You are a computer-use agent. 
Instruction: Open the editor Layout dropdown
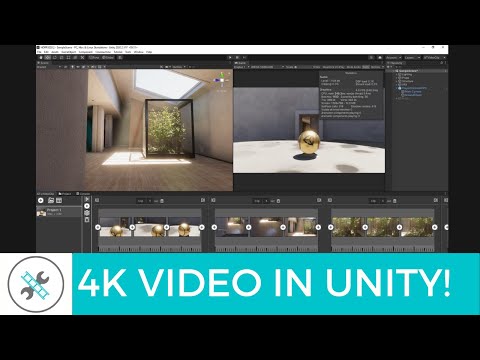pos(435,58)
